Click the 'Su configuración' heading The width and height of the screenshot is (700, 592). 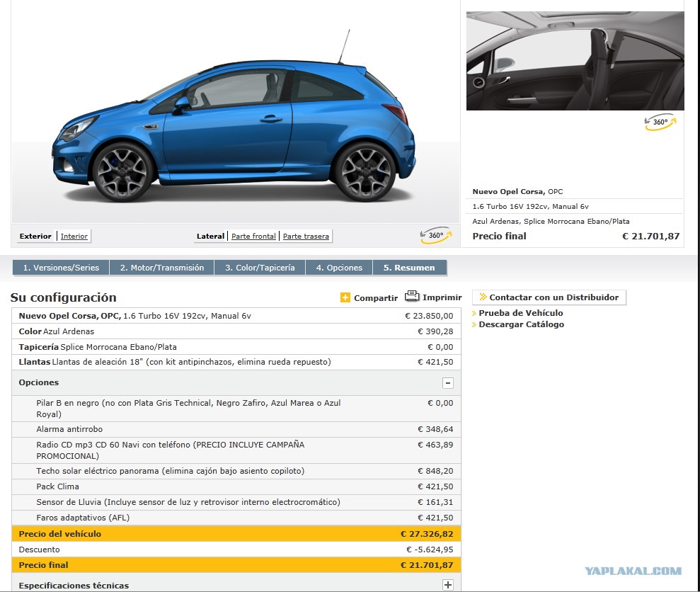64,297
